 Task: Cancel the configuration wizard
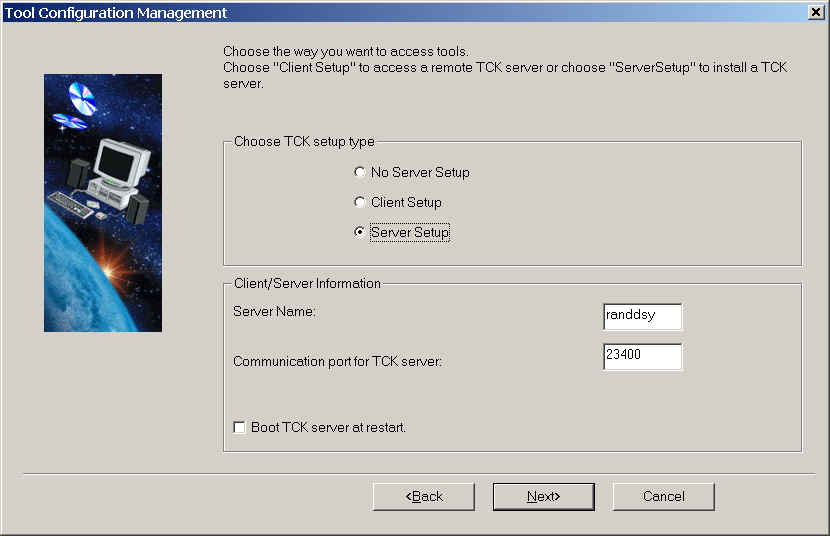[663, 496]
